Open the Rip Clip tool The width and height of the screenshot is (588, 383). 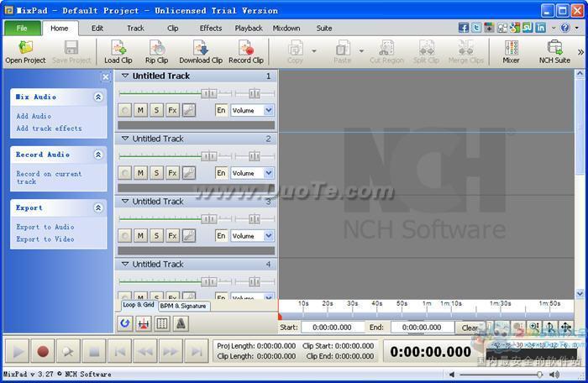pyautogui.click(x=156, y=52)
